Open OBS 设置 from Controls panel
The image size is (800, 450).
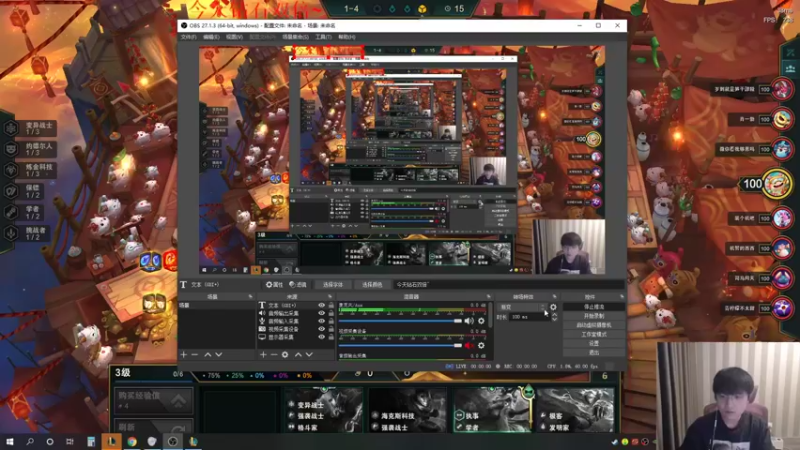coord(594,343)
